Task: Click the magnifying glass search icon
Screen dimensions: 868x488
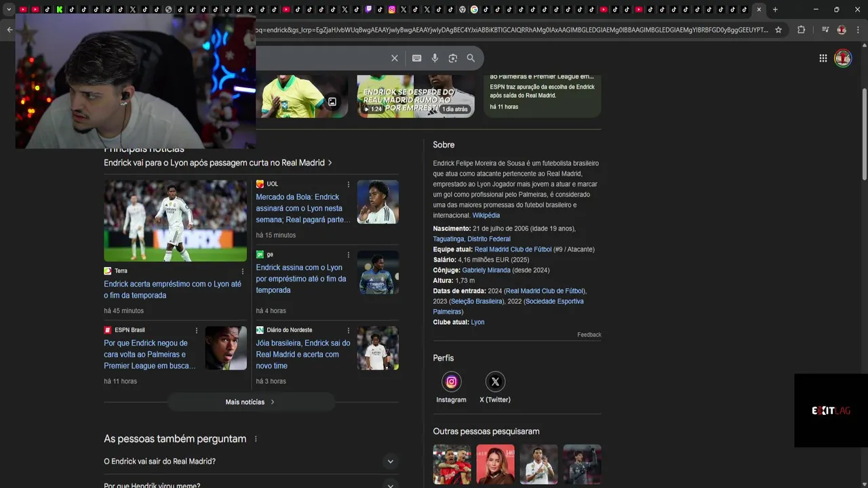Action: (471, 58)
